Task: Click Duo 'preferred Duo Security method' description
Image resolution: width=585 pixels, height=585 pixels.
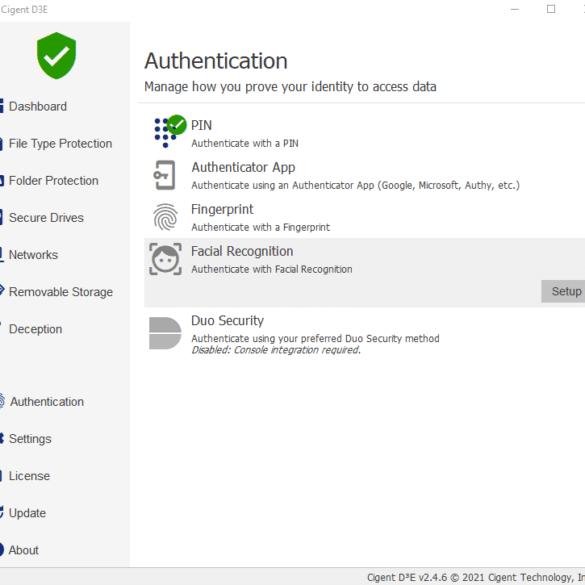Action: (315, 338)
